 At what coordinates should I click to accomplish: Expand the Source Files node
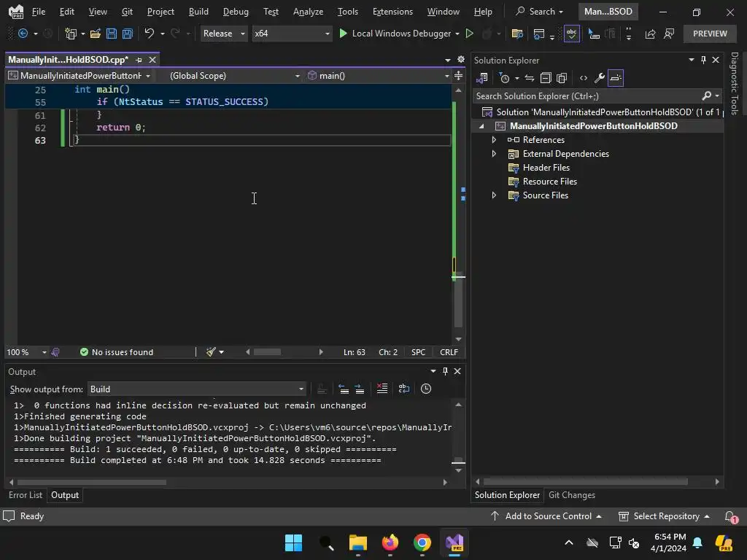(494, 195)
